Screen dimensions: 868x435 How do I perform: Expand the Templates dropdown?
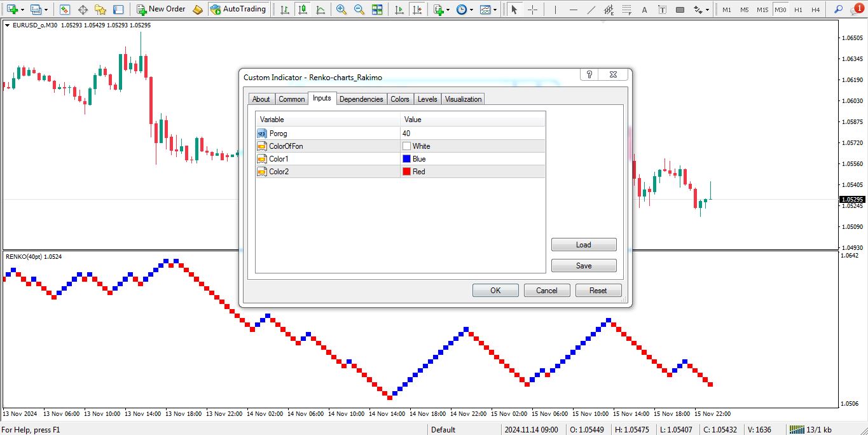pos(488,10)
